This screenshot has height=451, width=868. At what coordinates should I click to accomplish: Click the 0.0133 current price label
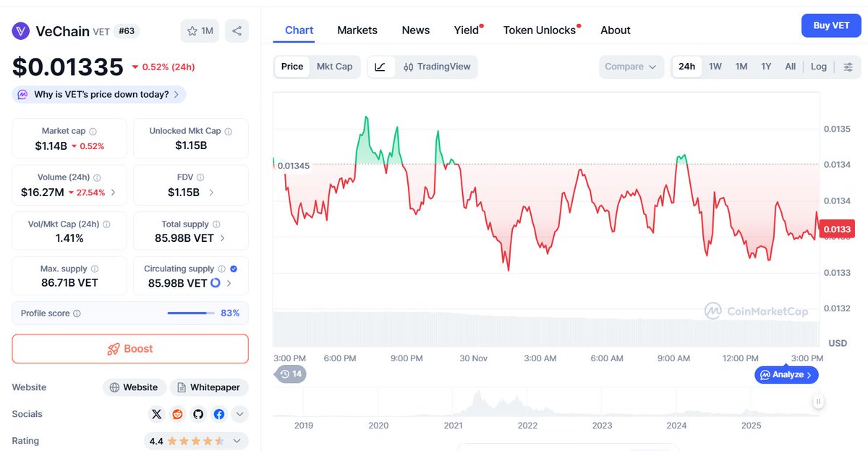836,229
